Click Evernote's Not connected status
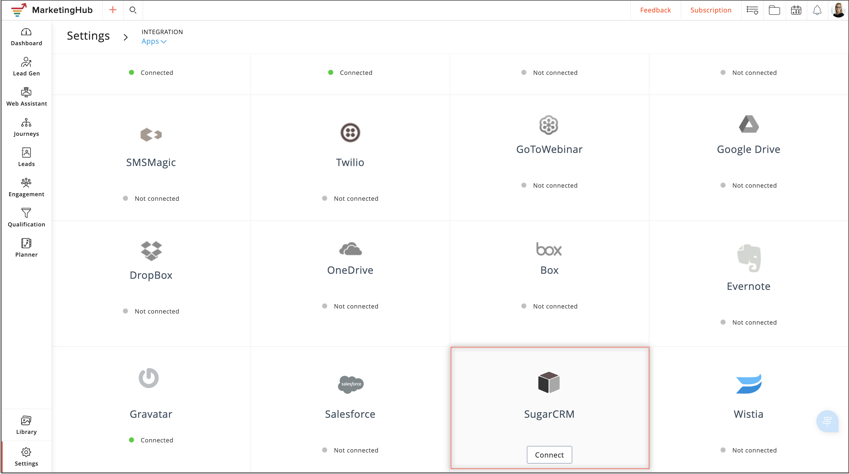 point(749,322)
